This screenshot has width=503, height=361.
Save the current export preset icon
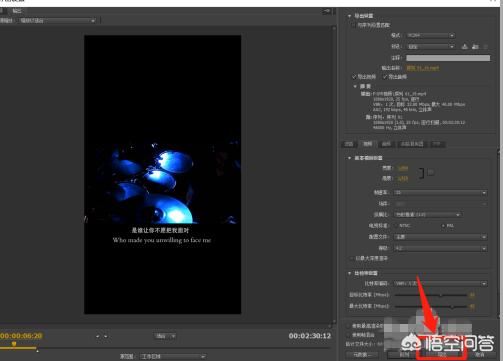point(464,46)
